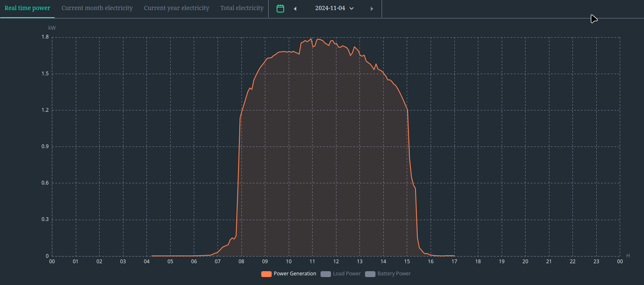The image size is (644, 285).
Task: Switch to Current year electricity tab
Action: [x=177, y=8]
